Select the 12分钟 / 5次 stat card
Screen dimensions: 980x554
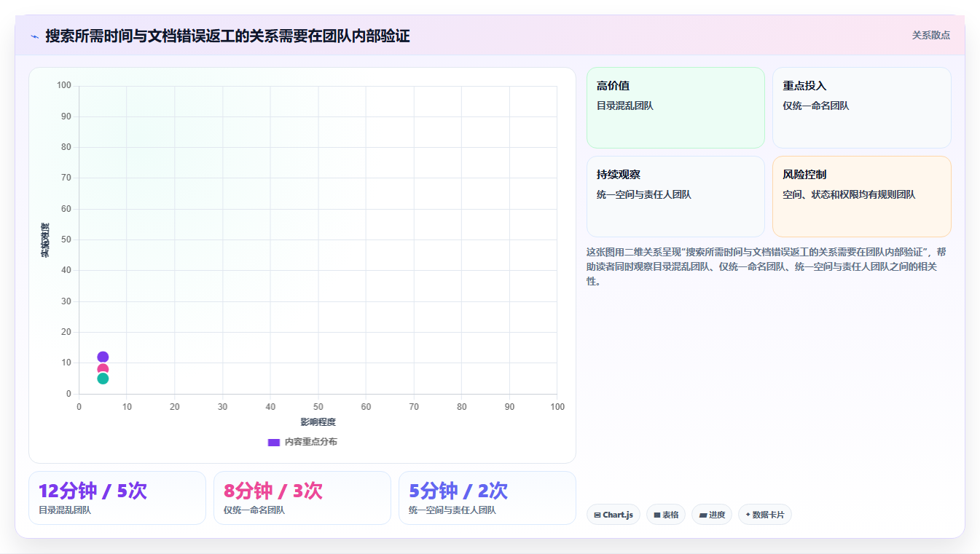pyautogui.click(x=117, y=498)
